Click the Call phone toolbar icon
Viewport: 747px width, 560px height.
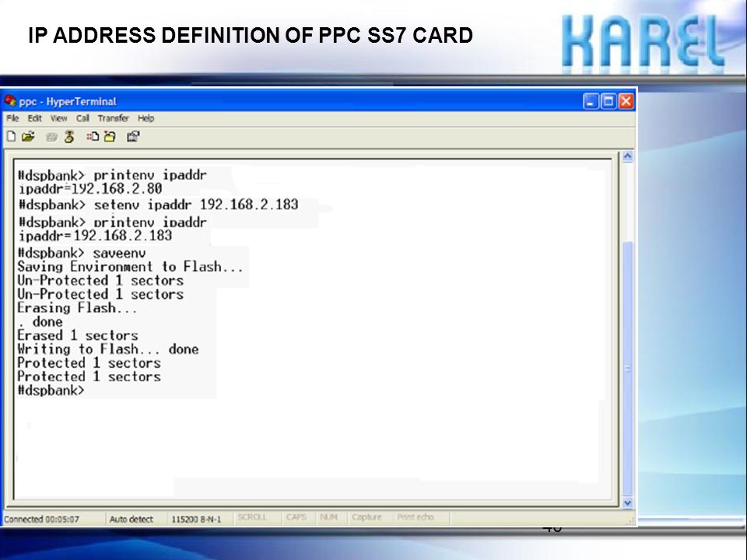51,137
